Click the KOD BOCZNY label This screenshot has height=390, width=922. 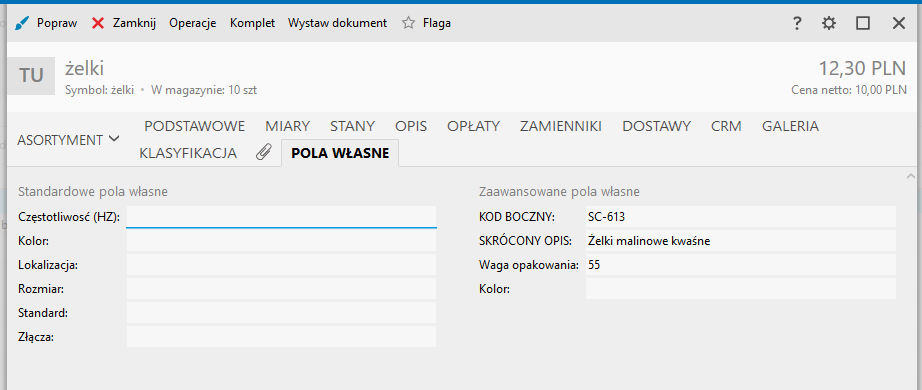click(517, 217)
